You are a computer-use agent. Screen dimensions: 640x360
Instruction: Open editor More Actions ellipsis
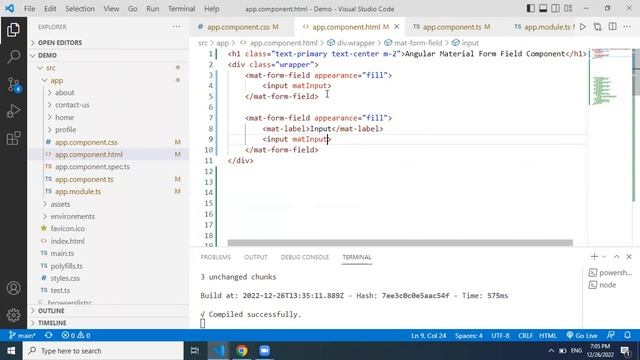pos(627,27)
